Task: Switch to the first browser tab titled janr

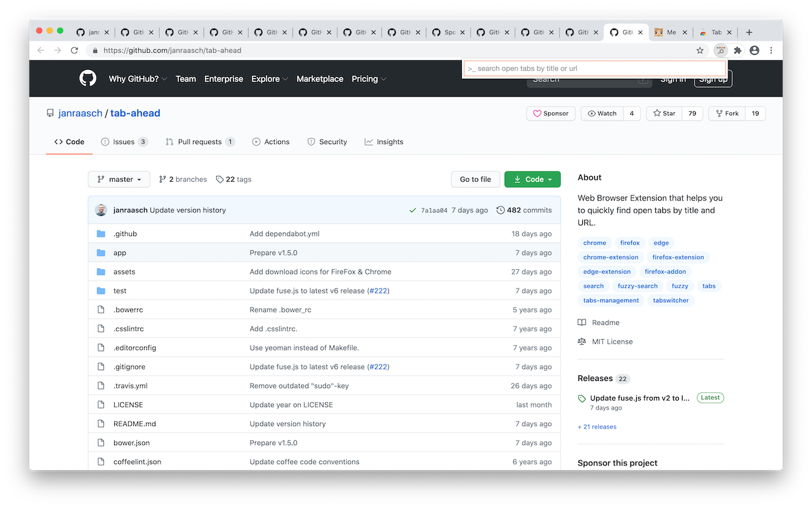Action: (93, 32)
